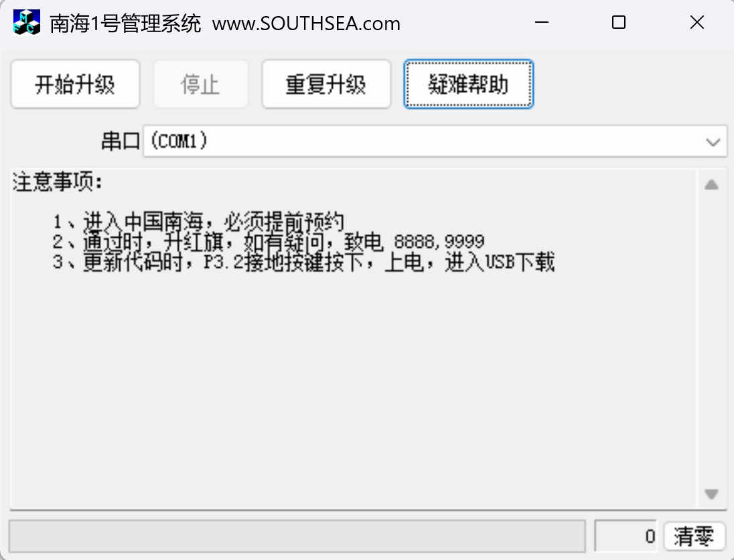The width and height of the screenshot is (734, 560).
Task: Click the counter field showing 0
Action: coord(626,536)
